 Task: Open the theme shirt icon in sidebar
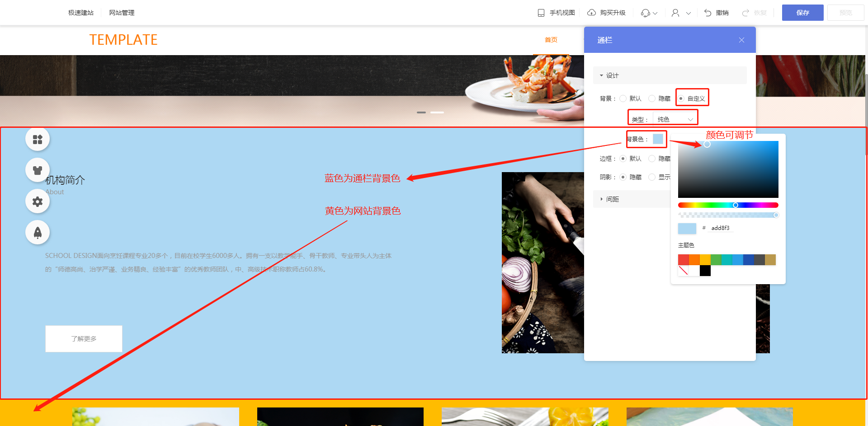pos(38,170)
